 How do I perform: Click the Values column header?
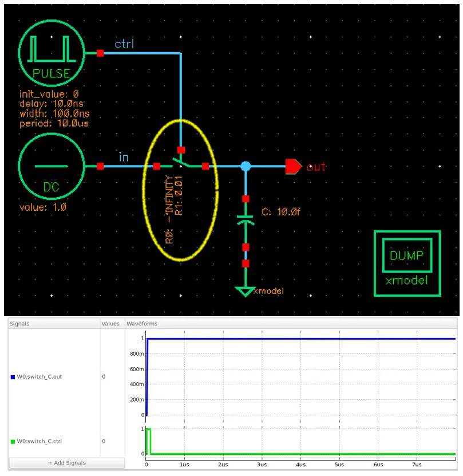(x=113, y=324)
